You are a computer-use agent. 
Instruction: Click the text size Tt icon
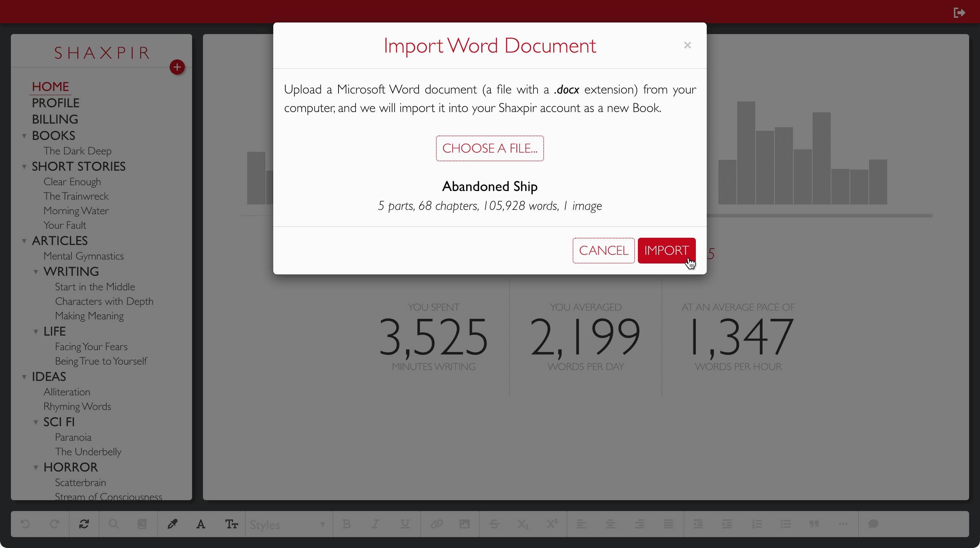231,524
